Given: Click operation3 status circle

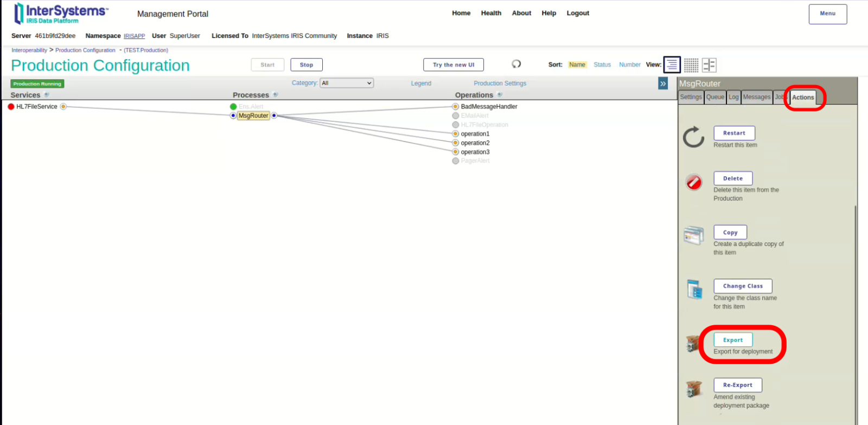Looking at the screenshot, I should coord(456,152).
